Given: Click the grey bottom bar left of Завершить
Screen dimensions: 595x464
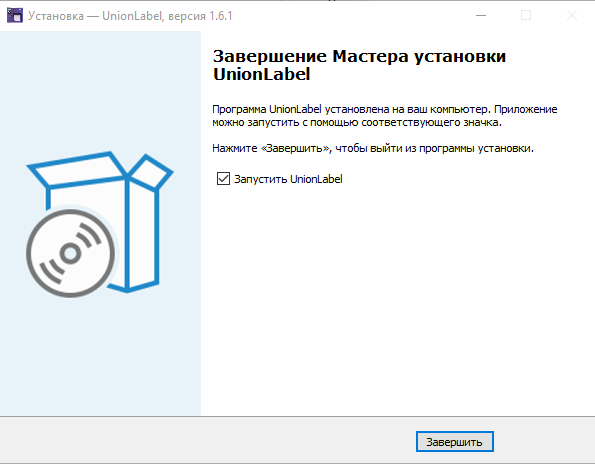Looking at the screenshot, I should (205, 440).
